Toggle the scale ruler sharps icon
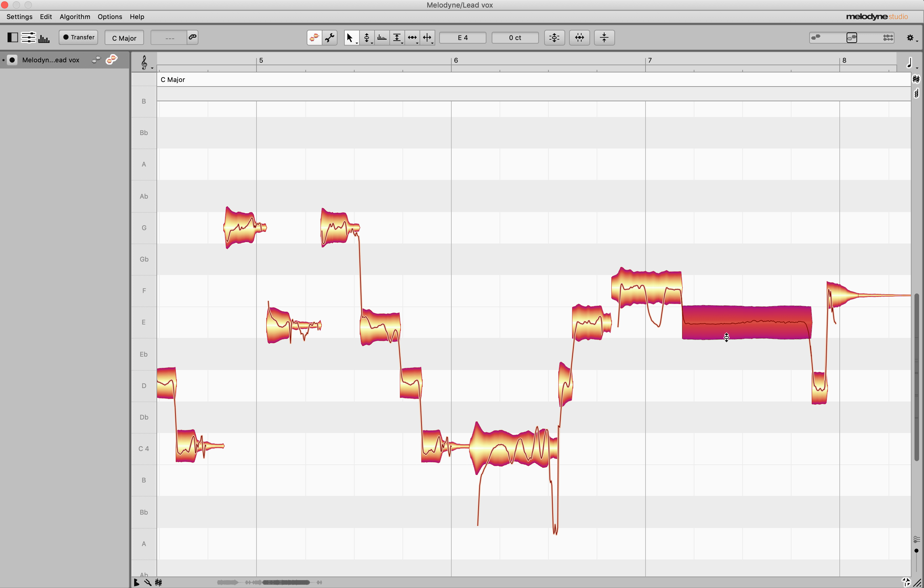 pos(916,79)
